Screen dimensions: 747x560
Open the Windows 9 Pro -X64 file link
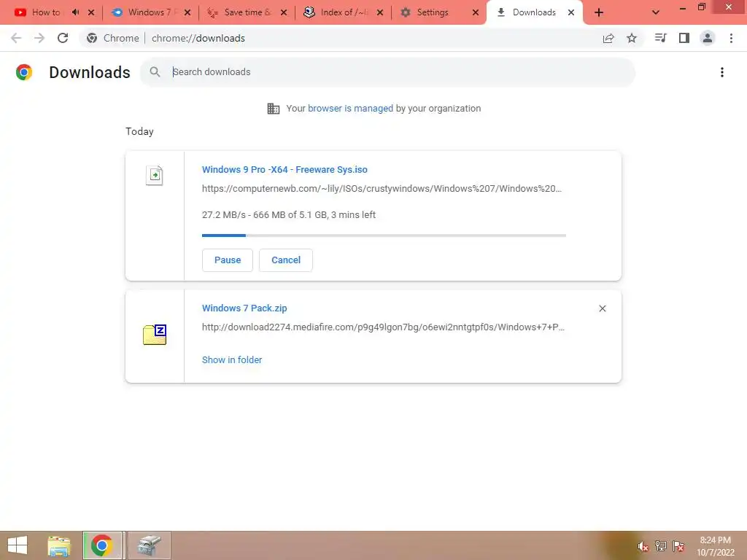click(285, 169)
